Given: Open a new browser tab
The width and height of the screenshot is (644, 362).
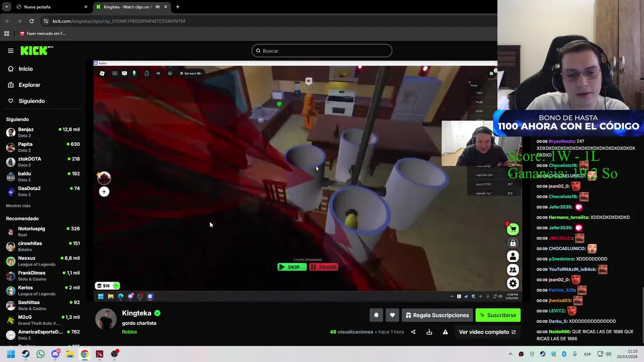Looking at the screenshot, I should [178, 7].
